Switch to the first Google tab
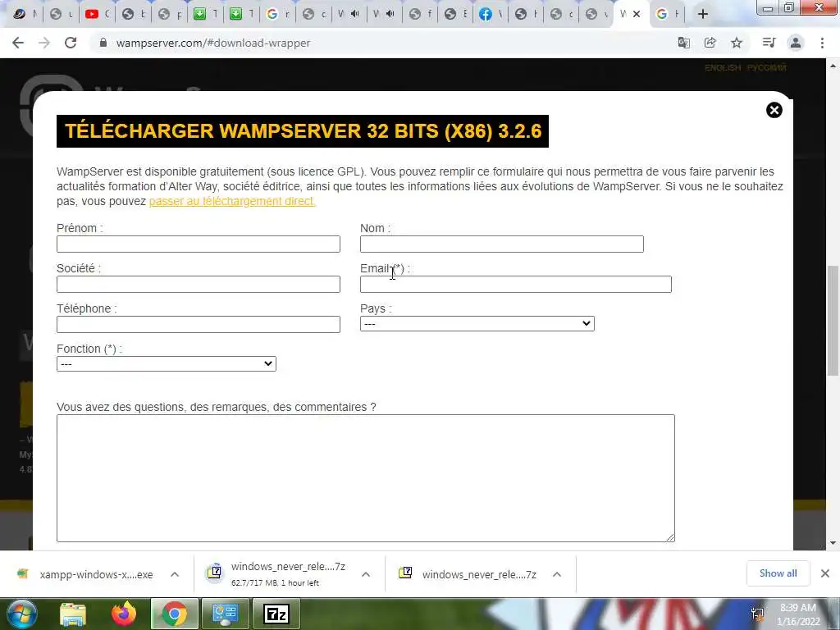840x630 pixels. click(x=276, y=15)
